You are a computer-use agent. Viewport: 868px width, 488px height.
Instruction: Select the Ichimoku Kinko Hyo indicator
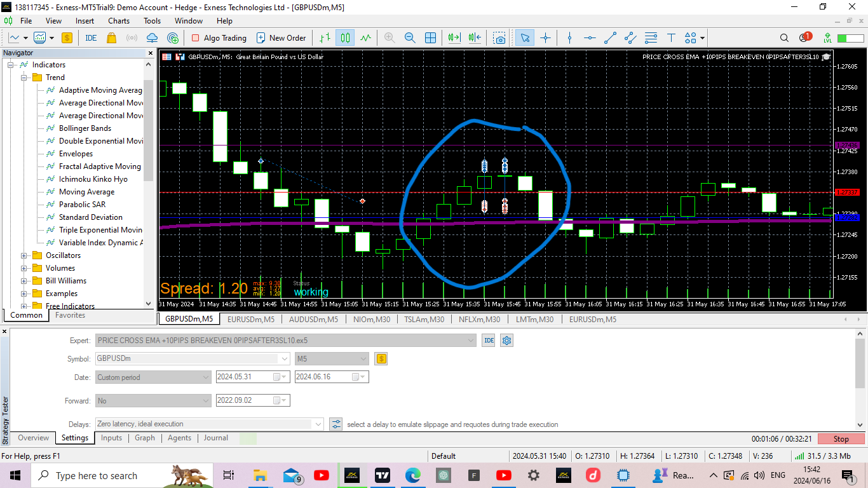pyautogui.click(x=93, y=179)
